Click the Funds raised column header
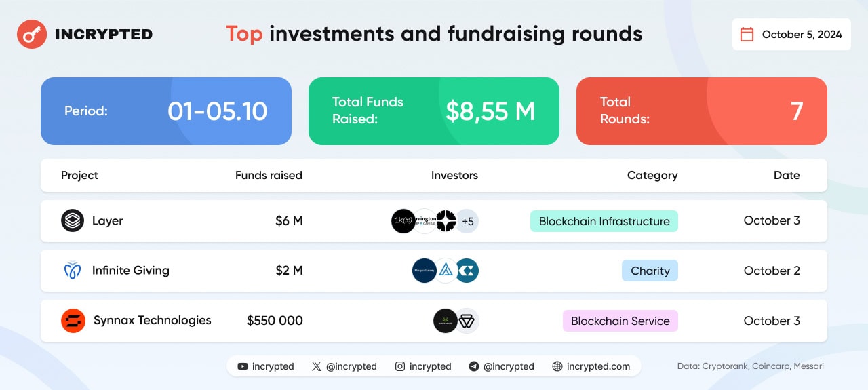 pos(269,175)
